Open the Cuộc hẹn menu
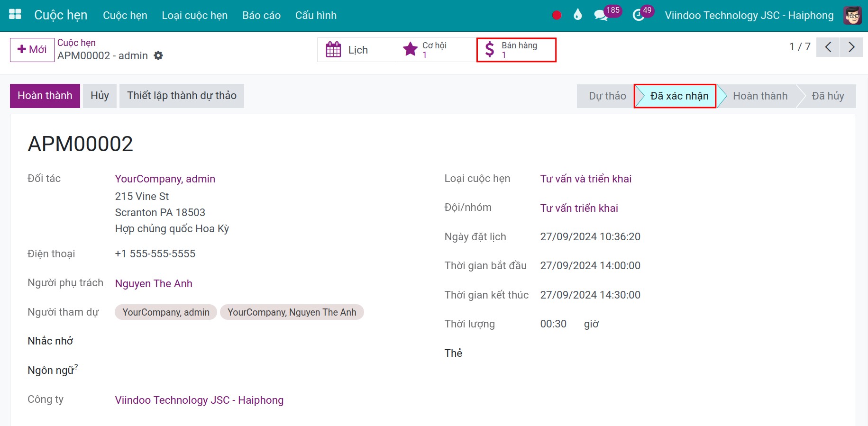Viewport: 868px width, 426px height. tap(125, 15)
